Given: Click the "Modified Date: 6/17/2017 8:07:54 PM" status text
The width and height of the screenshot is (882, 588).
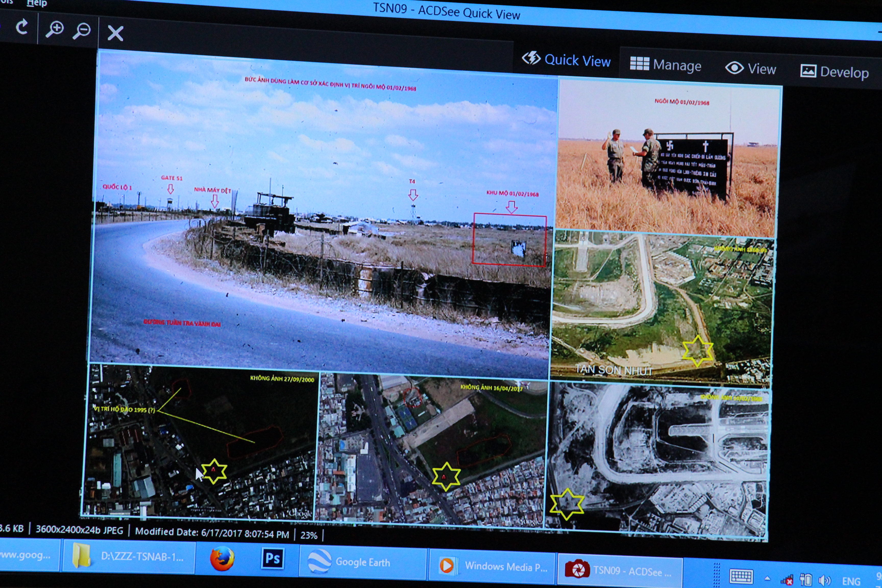Looking at the screenshot, I should [x=212, y=533].
